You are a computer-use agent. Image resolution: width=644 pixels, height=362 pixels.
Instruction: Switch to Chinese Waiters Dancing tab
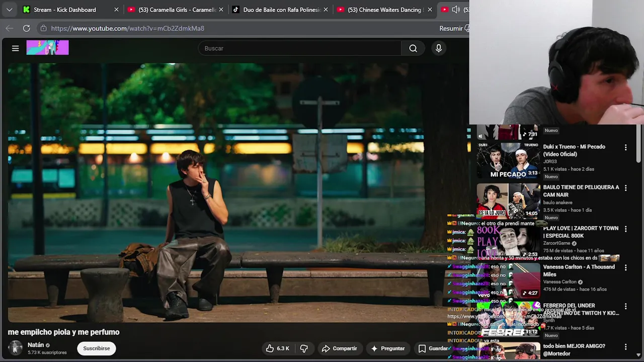tap(381, 10)
